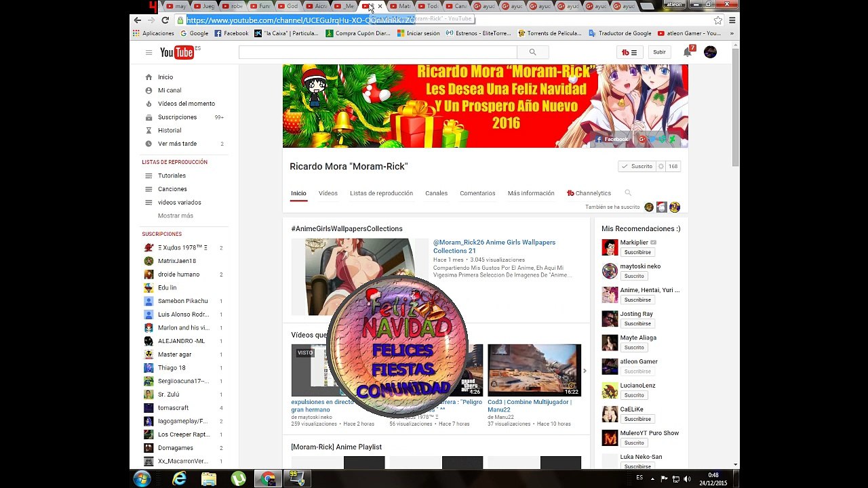This screenshot has width=868, height=488.
Task: Expand playlists with Mostrar más
Action: click(x=176, y=216)
